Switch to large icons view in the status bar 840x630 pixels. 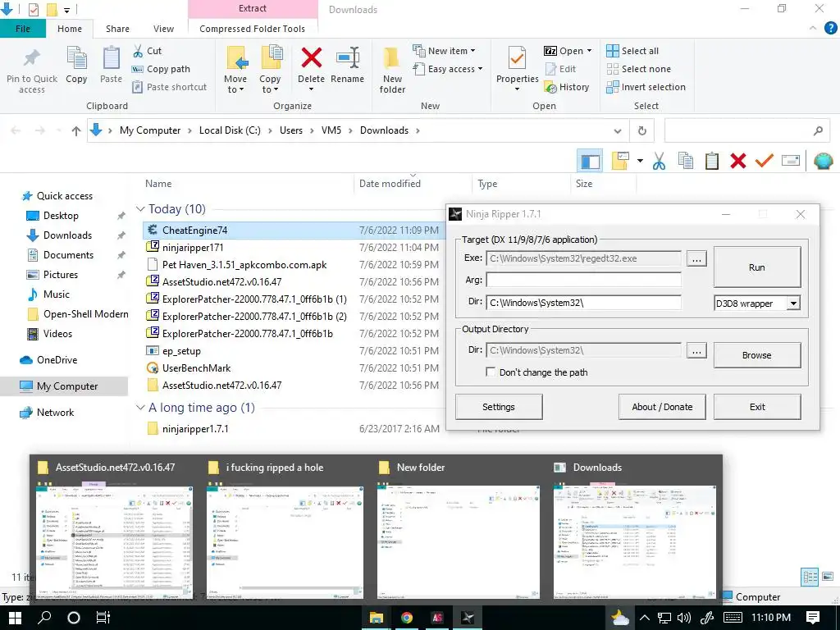tap(828, 577)
